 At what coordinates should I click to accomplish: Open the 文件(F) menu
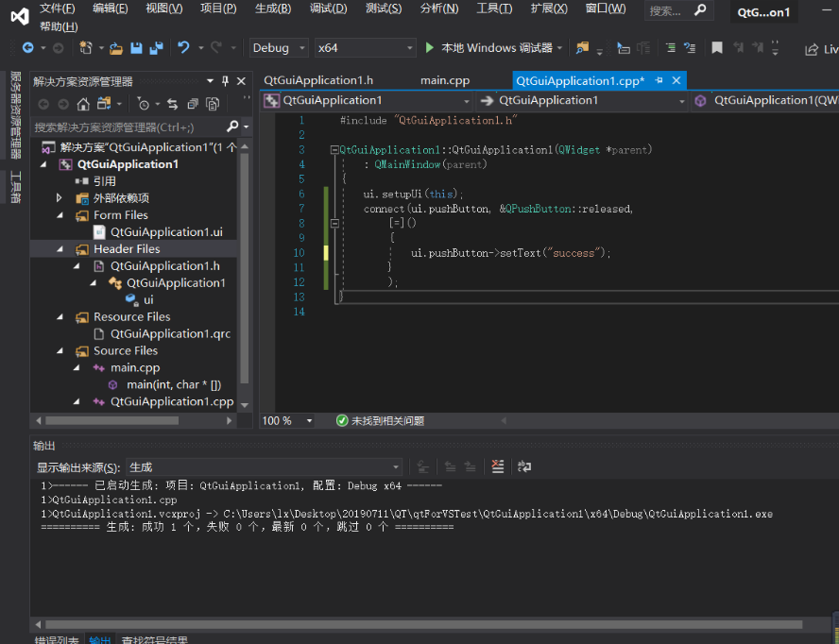(58, 8)
